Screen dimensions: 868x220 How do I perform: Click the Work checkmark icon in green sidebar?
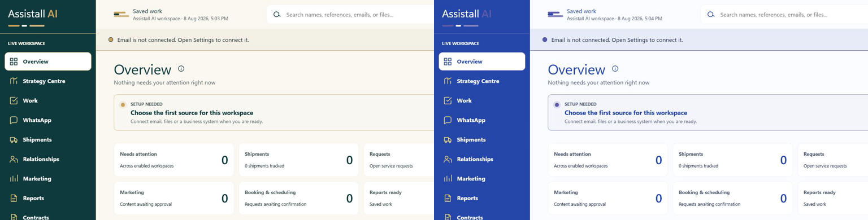tap(14, 100)
